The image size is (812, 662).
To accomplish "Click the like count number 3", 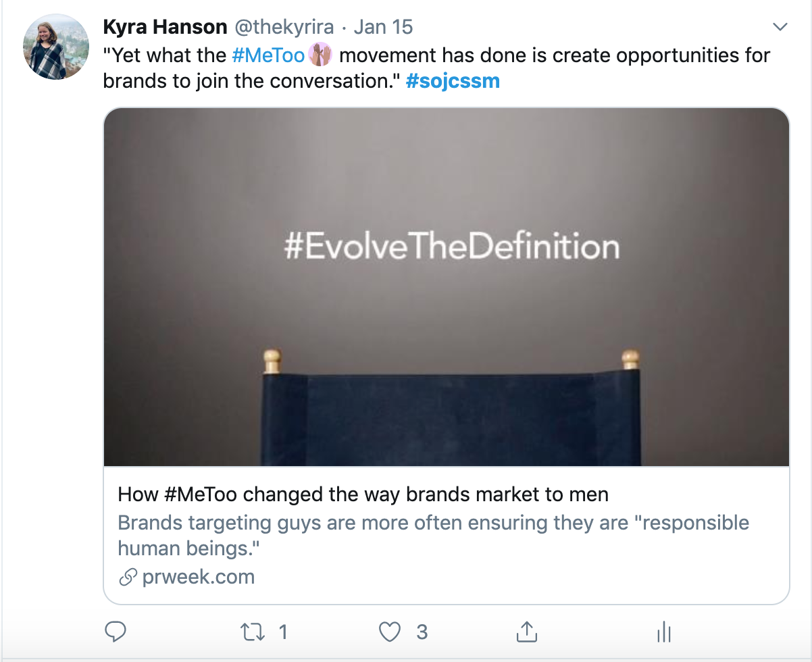I will click(x=422, y=632).
